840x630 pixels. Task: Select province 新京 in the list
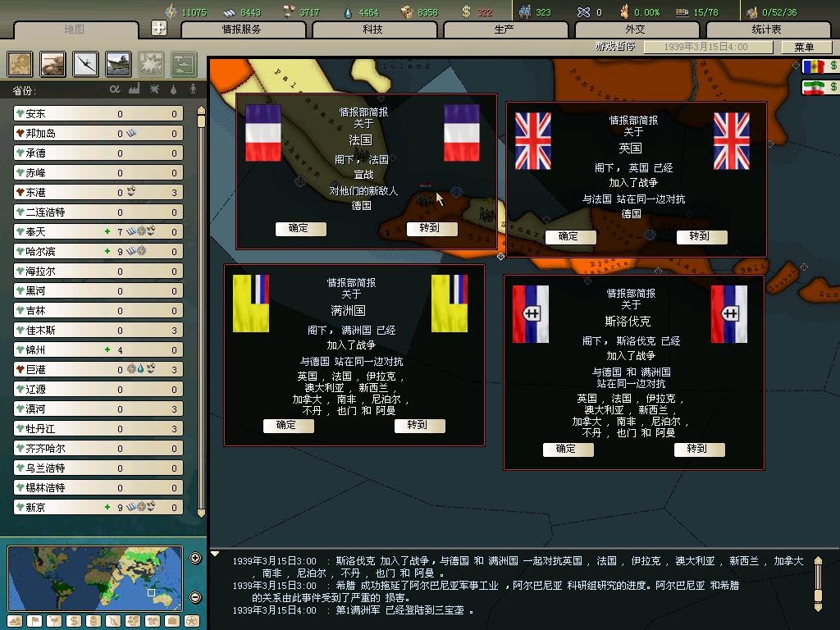coord(98,507)
